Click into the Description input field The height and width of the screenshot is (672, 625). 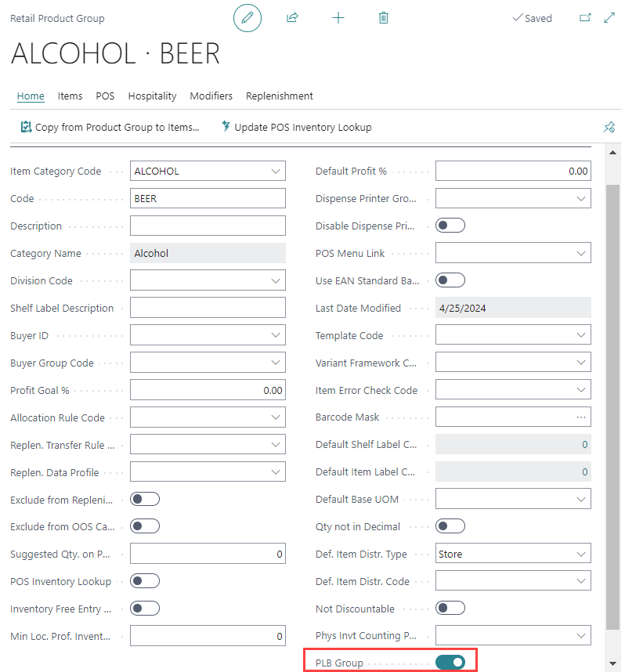[208, 226]
